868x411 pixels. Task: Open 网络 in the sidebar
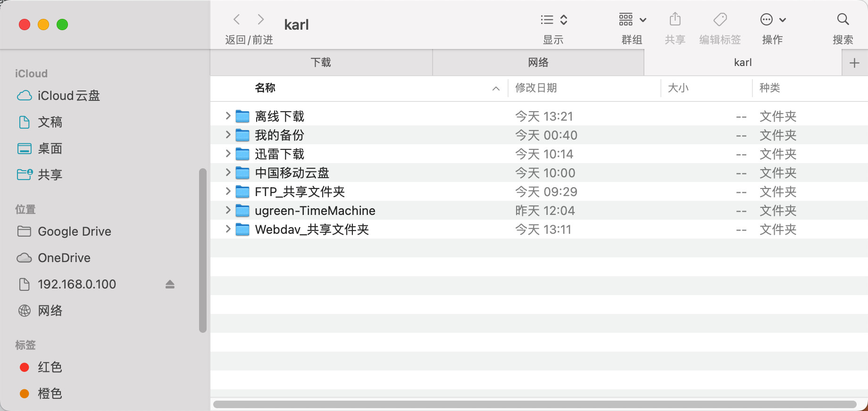pos(50,311)
